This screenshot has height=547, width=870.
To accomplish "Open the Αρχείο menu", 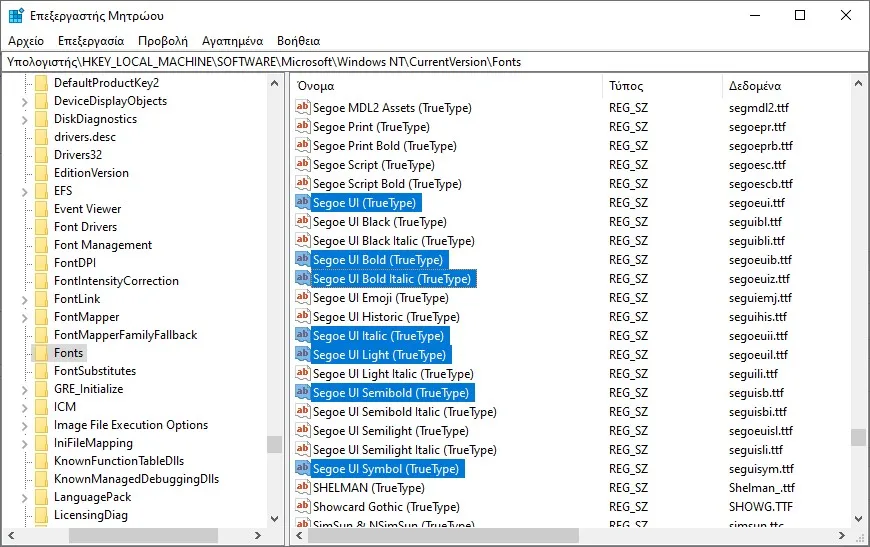I will coord(26,41).
